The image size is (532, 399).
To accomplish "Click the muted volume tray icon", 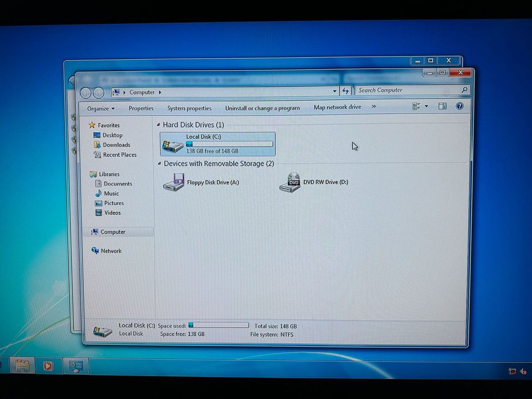I will pyautogui.click(x=523, y=371).
